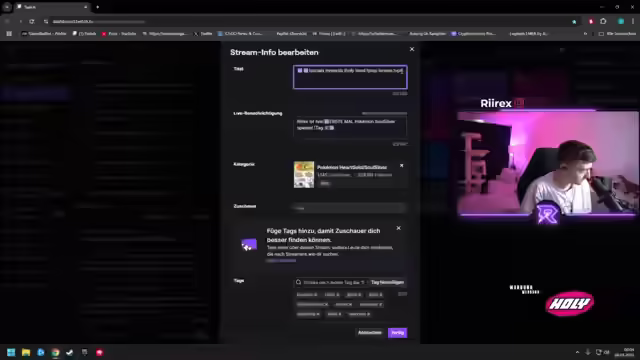The image size is (640, 360).
Task: Bookmark this page with the star icon
Action: 574,22
